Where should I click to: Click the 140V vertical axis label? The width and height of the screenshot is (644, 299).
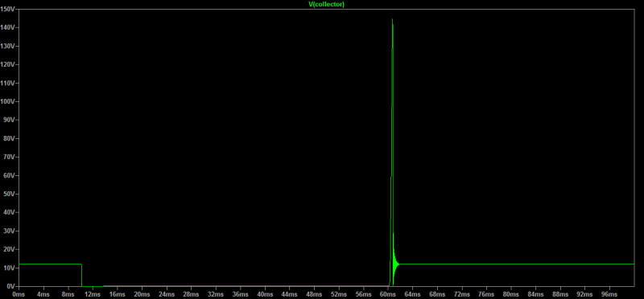point(8,27)
